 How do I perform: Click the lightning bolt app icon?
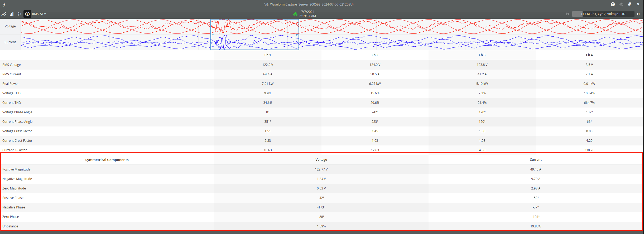(4, 4)
